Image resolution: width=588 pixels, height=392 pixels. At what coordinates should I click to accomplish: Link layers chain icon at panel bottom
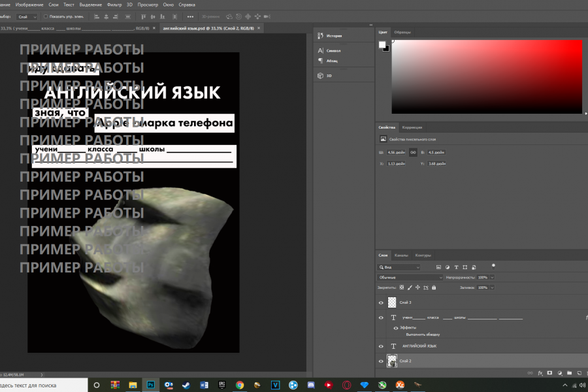click(531, 373)
